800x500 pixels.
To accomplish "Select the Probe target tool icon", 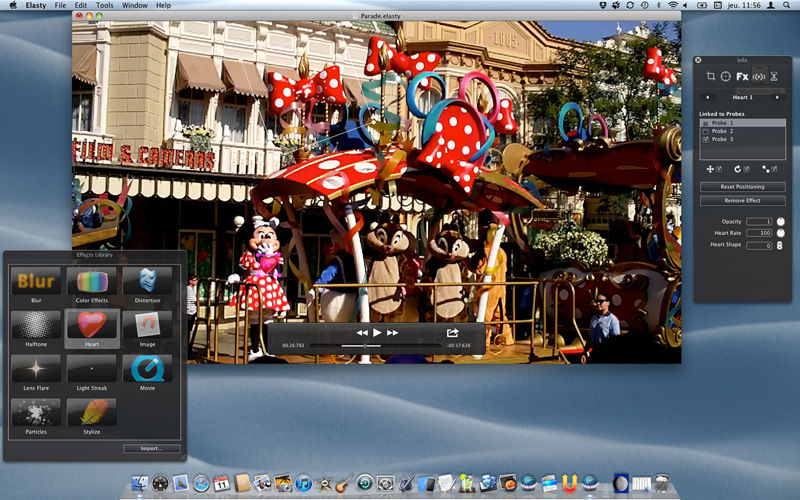I will 726,77.
